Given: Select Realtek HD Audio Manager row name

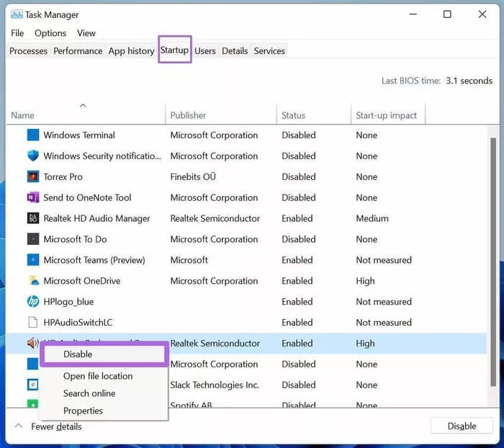Looking at the screenshot, I should (x=96, y=218).
